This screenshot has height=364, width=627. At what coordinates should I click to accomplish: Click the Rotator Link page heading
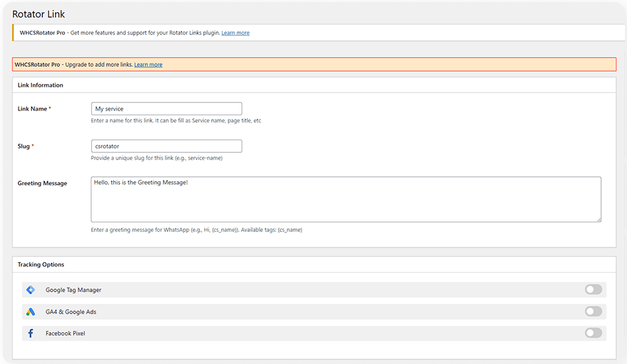point(38,14)
